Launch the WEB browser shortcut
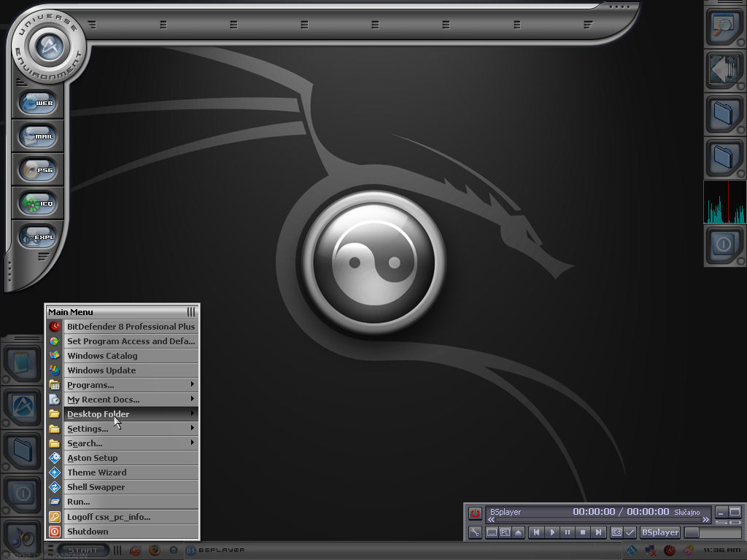The height and width of the screenshot is (560, 747). 37,104
